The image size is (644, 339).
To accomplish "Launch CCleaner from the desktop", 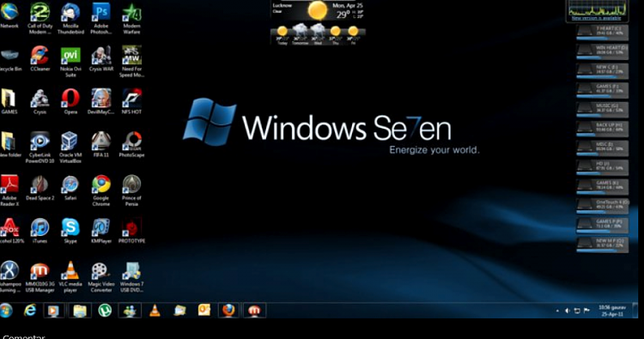I will point(39,59).
